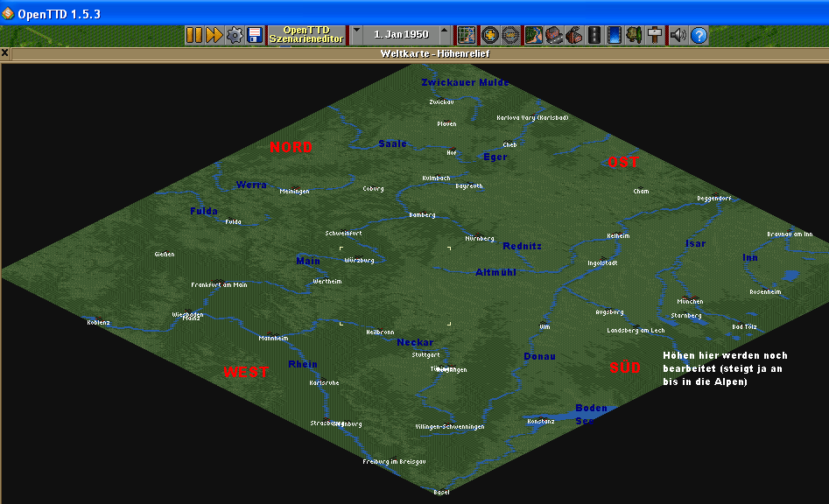Open the tree planting tool
Screen dimensions: 829x504
636,35
